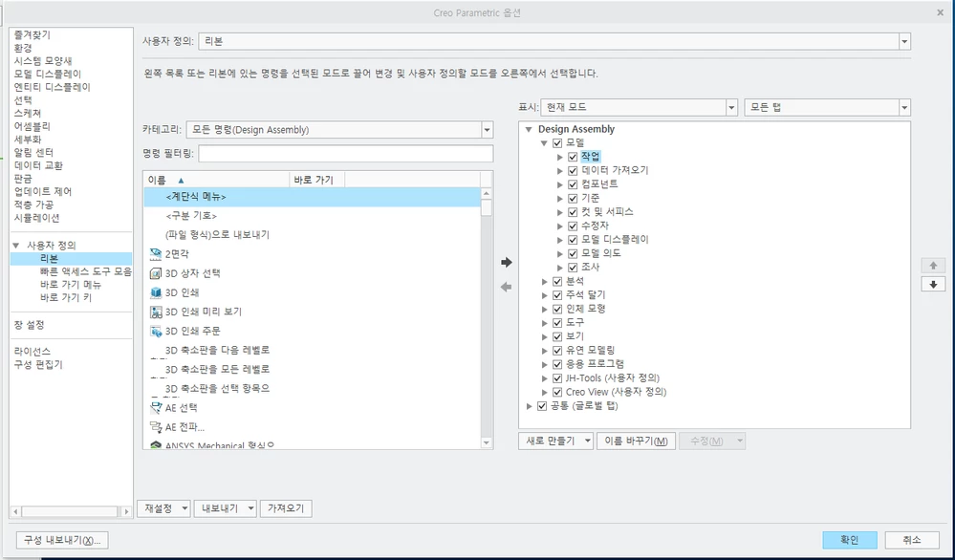This screenshot has height=560, width=955.
Task: Select the 3D 인쇄 command icon
Action: [155, 293]
